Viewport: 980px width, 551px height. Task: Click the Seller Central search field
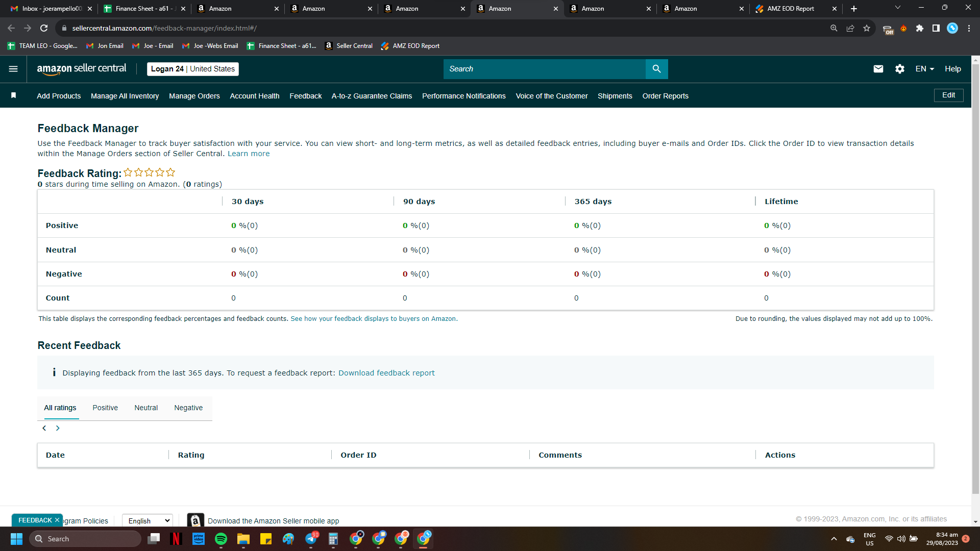545,69
